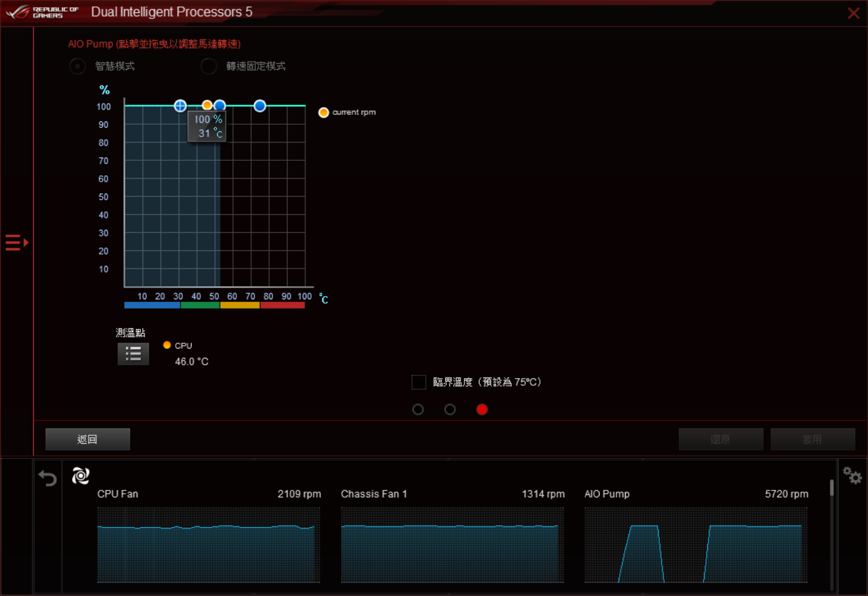Open the CPU Fan rpm graph
Image resolution: width=868 pixels, height=596 pixels.
tap(209, 545)
